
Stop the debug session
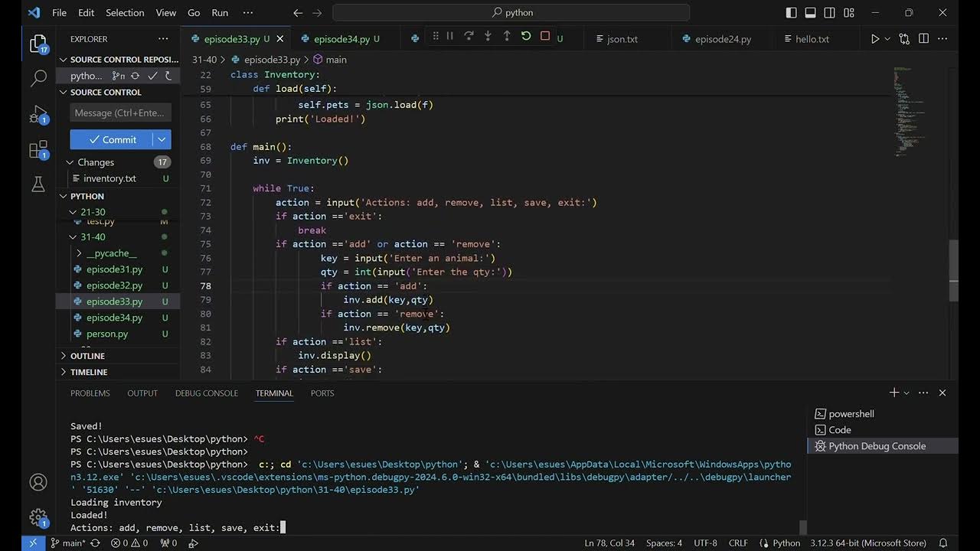pos(545,36)
